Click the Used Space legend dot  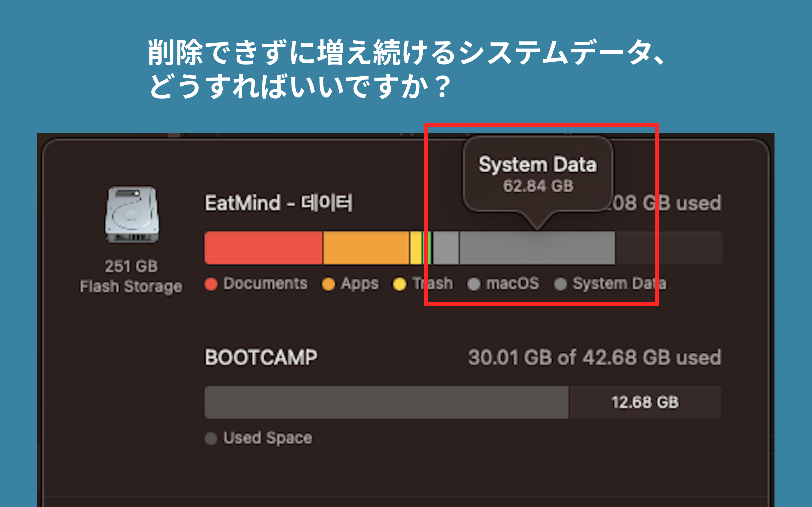click(211, 438)
